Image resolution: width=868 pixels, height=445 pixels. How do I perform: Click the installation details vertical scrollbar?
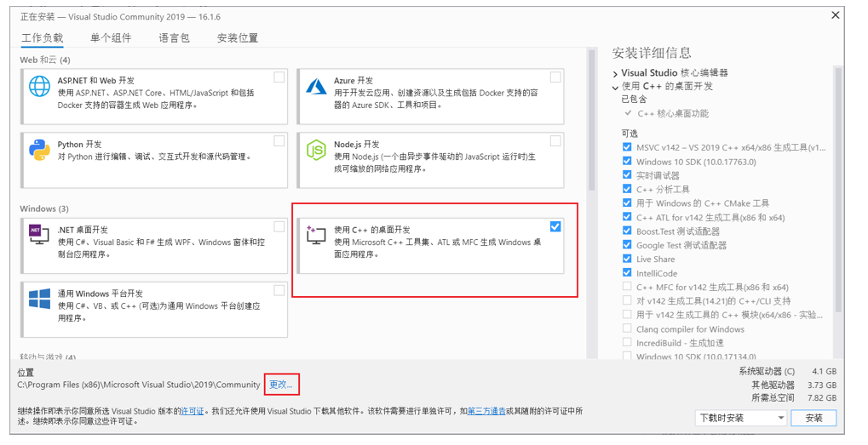pyautogui.click(x=838, y=188)
